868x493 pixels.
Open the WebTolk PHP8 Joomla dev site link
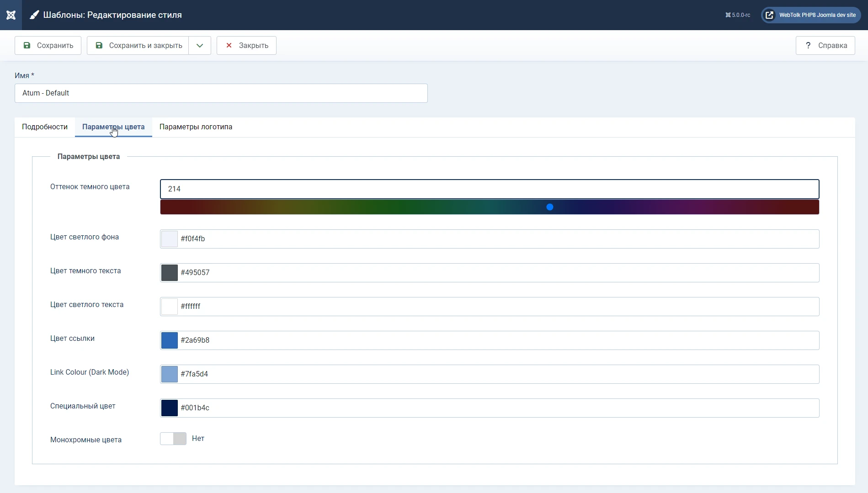point(817,15)
